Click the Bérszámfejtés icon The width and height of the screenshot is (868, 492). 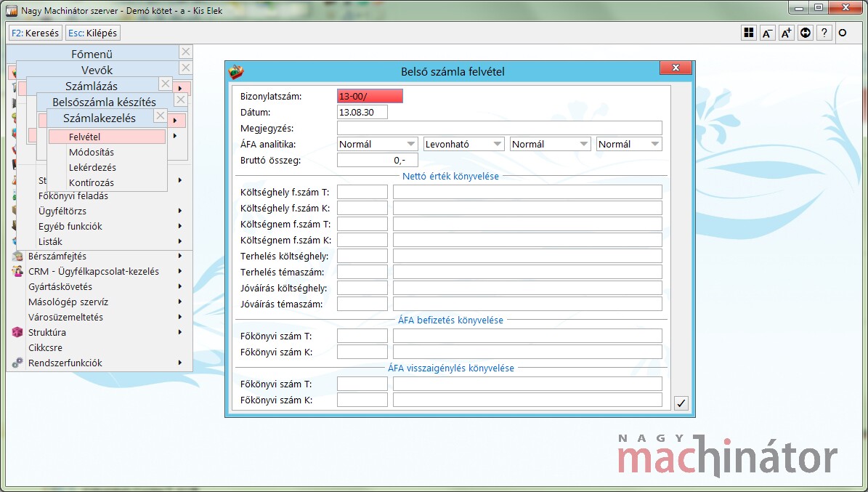[x=17, y=256]
